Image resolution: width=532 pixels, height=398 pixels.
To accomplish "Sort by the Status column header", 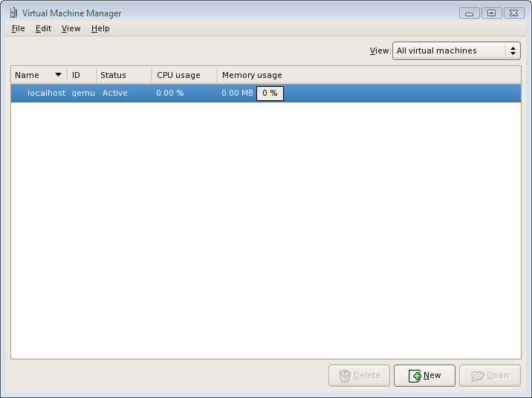I will [x=124, y=75].
